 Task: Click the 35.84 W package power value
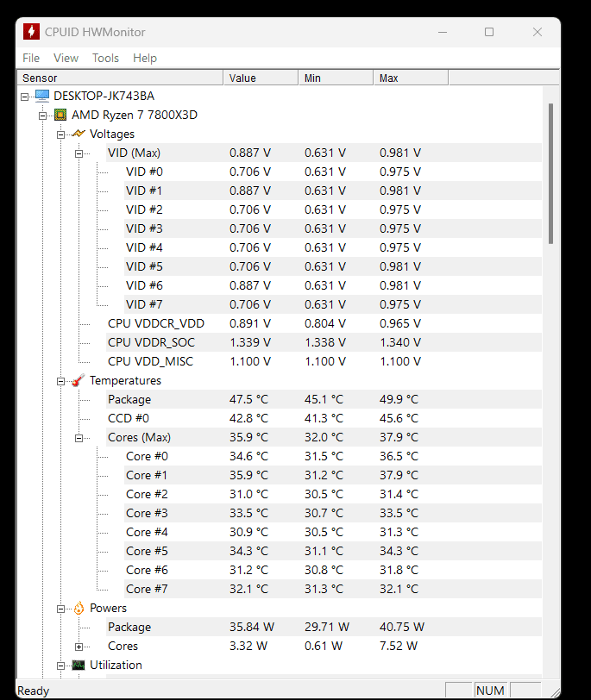pyautogui.click(x=252, y=628)
